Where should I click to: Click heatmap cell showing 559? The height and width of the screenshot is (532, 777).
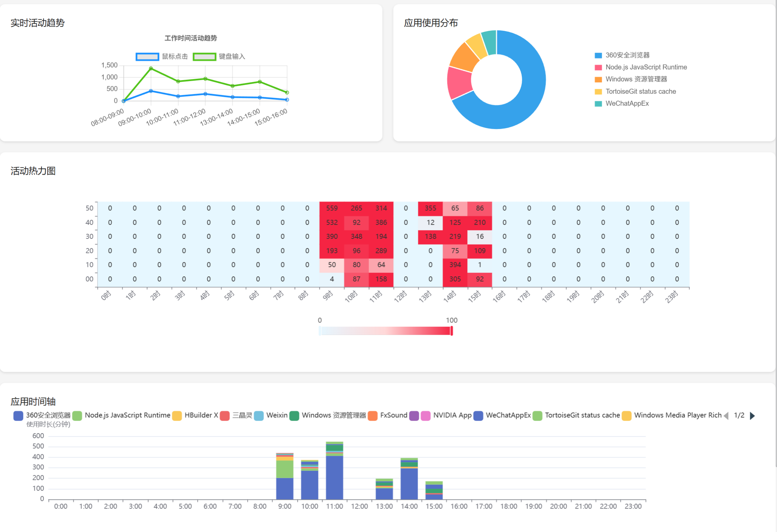coord(332,208)
